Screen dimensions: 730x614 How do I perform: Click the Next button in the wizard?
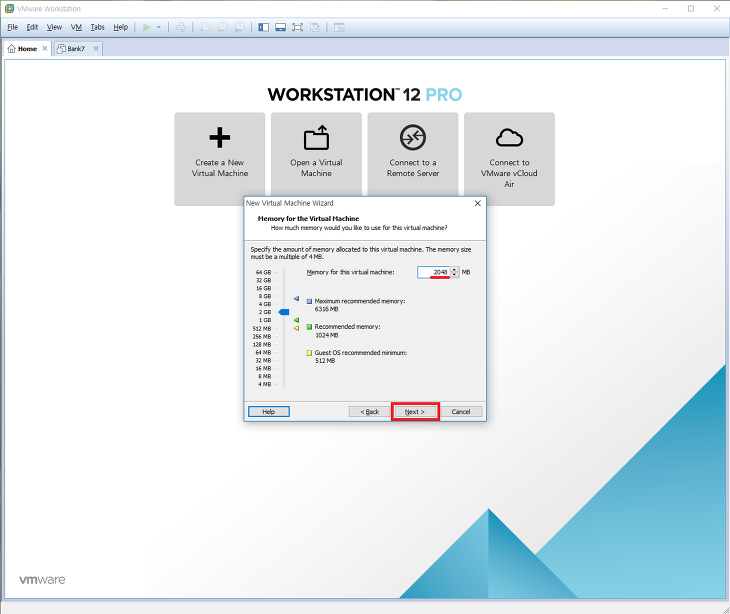(x=415, y=412)
